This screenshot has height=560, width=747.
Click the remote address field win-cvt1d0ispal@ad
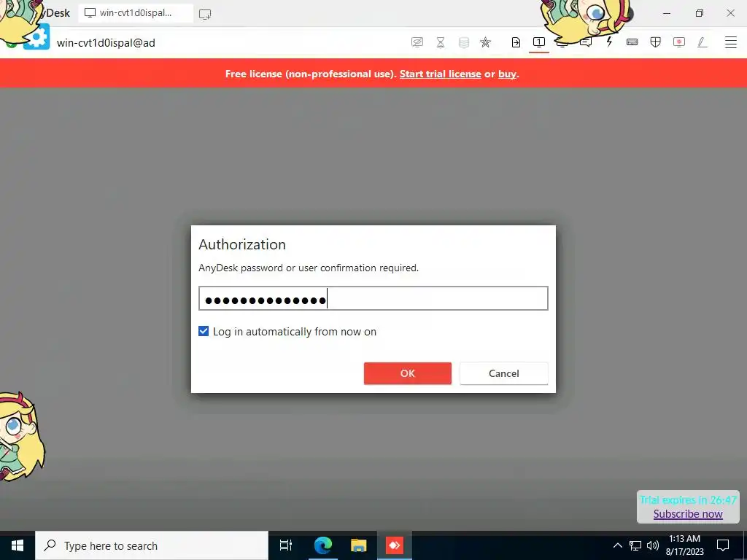click(106, 43)
